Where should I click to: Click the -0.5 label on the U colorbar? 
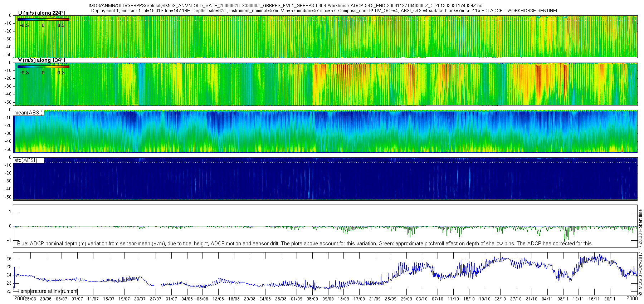[24, 25]
